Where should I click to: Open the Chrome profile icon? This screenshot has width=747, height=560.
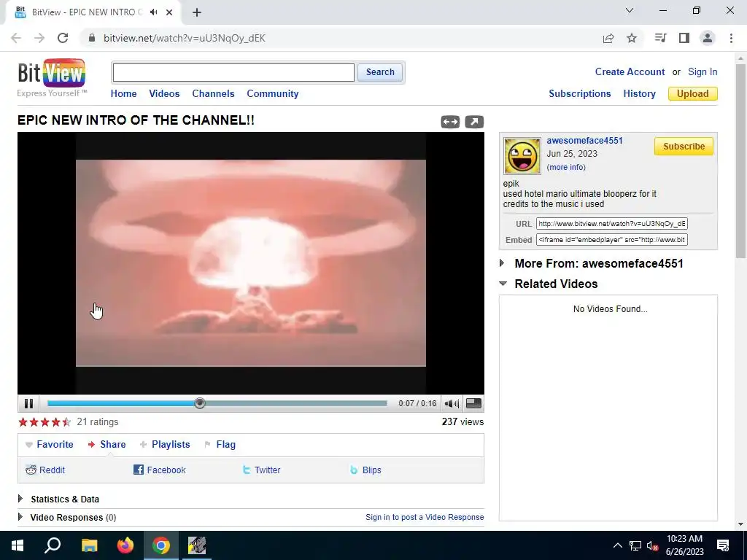tap(708, 38)
